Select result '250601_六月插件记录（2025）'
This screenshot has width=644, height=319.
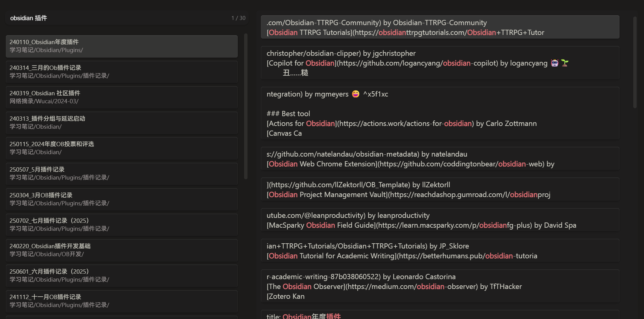[x=122, y=275]
